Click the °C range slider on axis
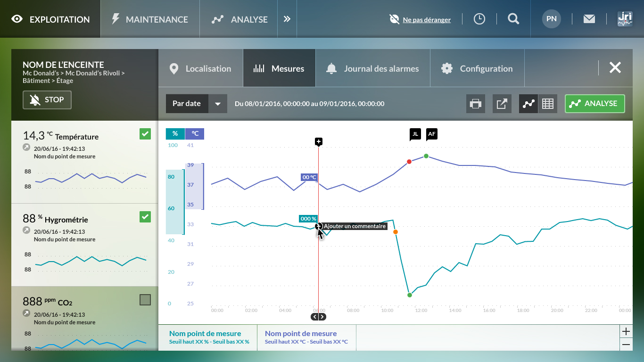The height and width of the screenshot is (362, 644). coord(195,186)
